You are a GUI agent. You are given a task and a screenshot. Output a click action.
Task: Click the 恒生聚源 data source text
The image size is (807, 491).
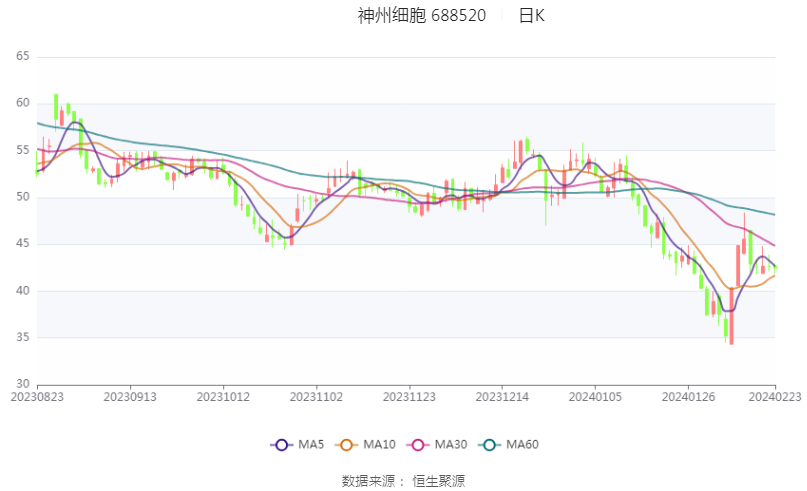438,481
